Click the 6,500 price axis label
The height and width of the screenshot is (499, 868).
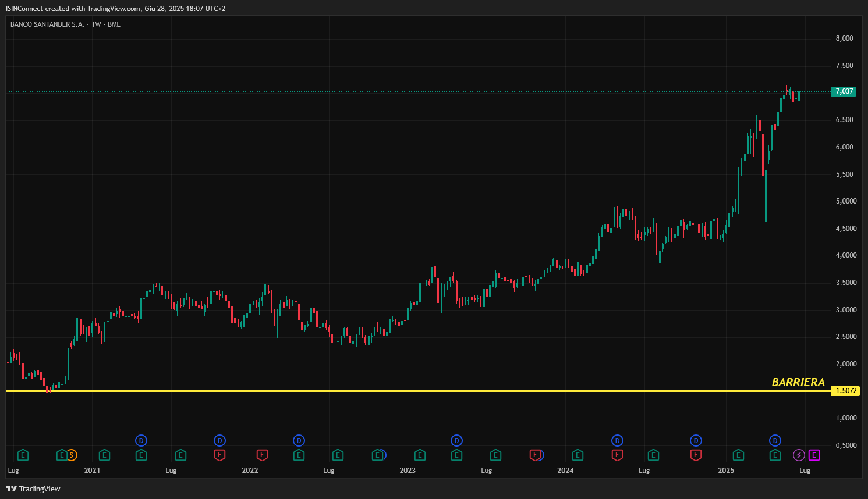(844, 120)
